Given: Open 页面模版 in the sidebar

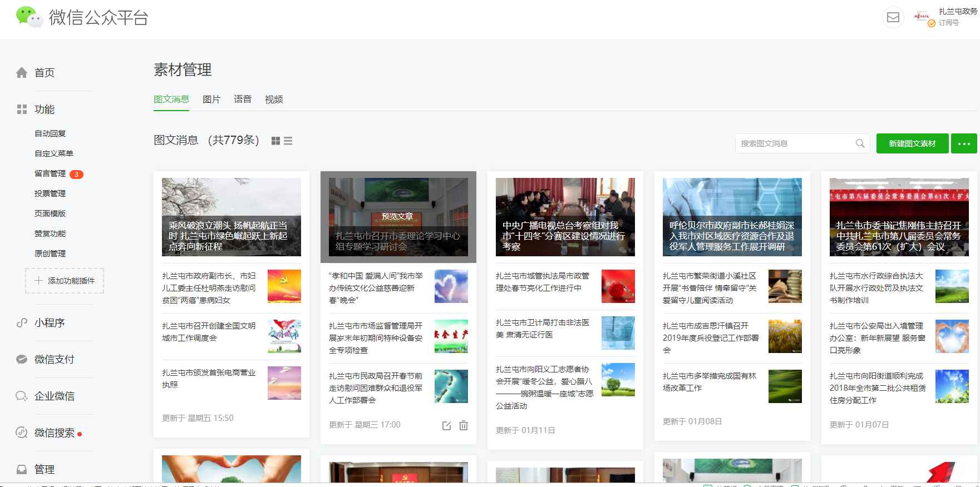Looking at the screenshot, I should (50, 213).
